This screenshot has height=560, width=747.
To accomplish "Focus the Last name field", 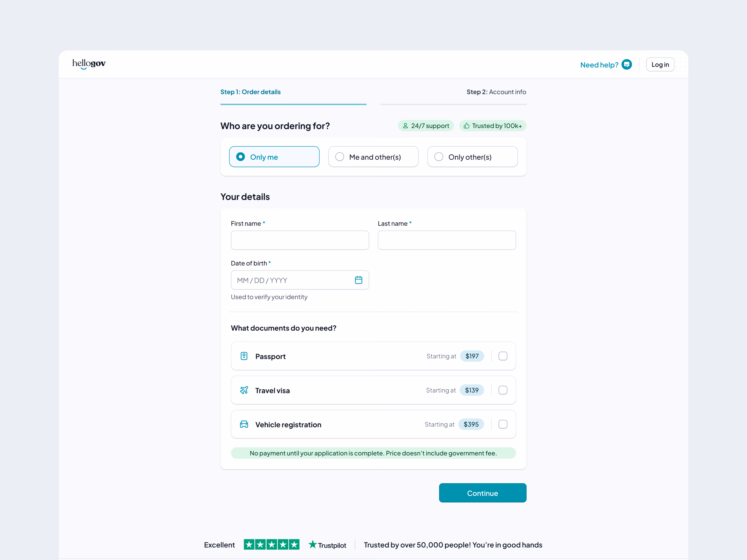I will click(447, 240).
